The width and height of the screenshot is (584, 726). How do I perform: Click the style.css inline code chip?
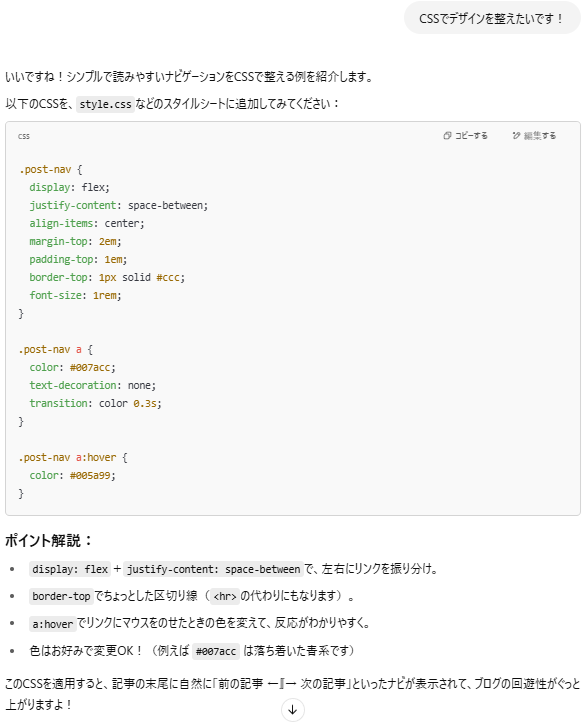coord(105,104)
